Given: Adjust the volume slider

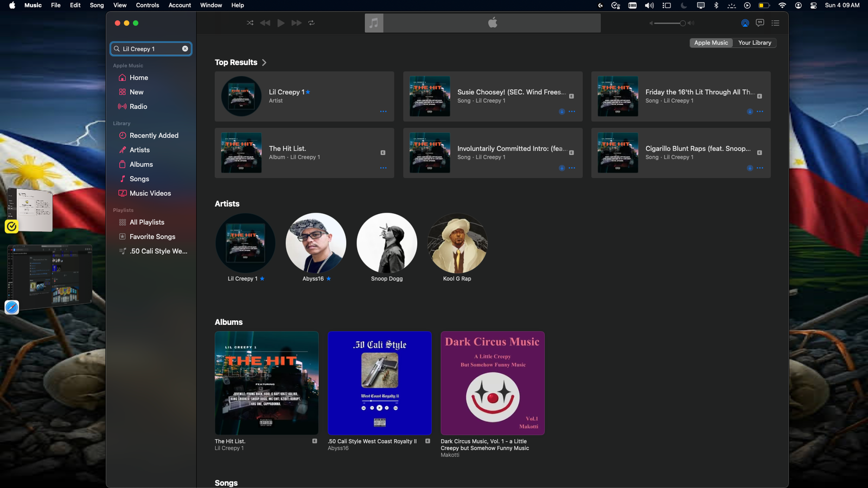Looking at the screenshot, I should click(682, 23).
